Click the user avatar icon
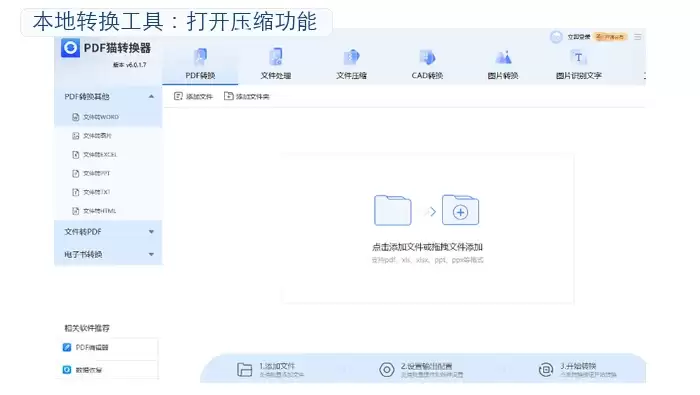The height and width of the screenshot is (395, 700). tap(556, 37)
